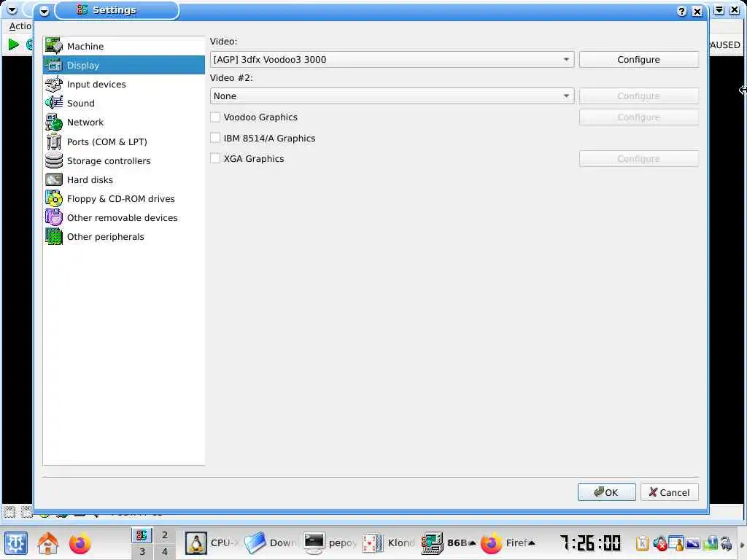The height and width of the screenshot is (560, 747).
Task: Open the Video #2 dropdown
Action: 392,96
